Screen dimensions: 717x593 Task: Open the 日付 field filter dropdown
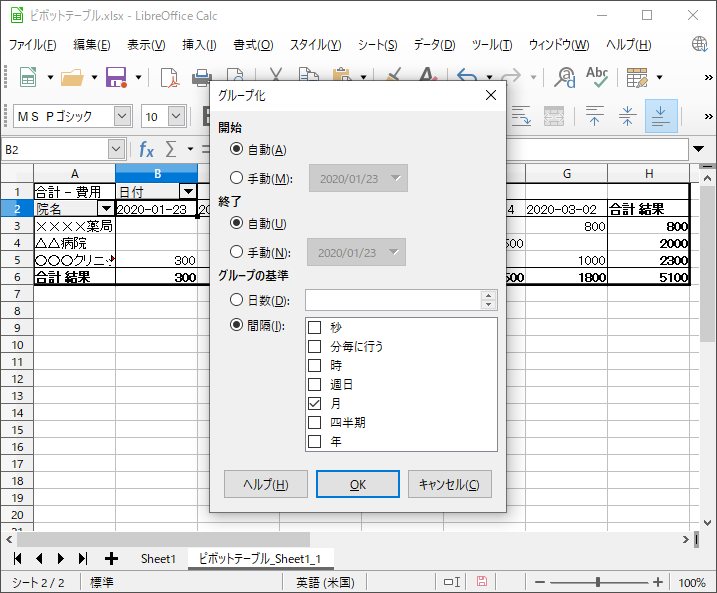point(188,191)
